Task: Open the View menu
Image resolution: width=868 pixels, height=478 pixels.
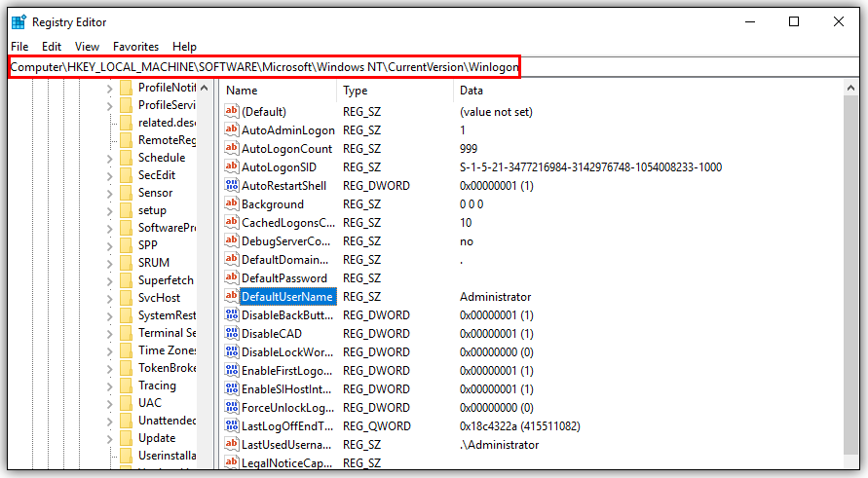Action: [x=87, y=47]
